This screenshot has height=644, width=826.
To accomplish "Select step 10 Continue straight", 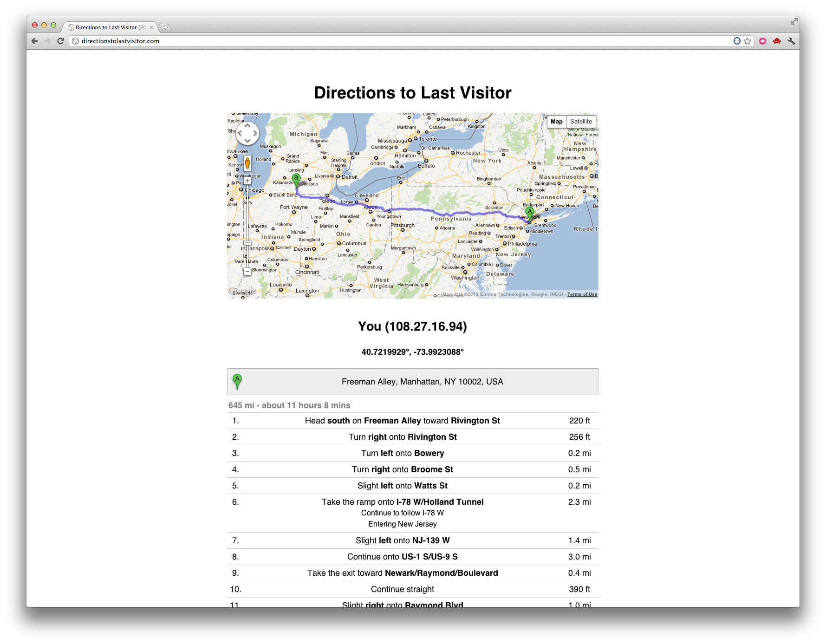I will pyautogui.click(x=412, y=589).
